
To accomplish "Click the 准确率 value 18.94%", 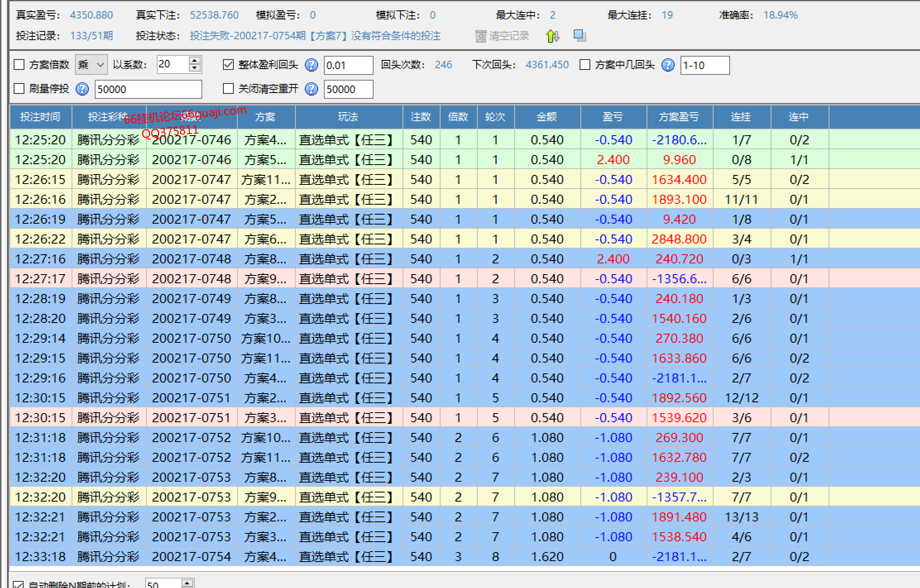I will (x=781, y=15).
